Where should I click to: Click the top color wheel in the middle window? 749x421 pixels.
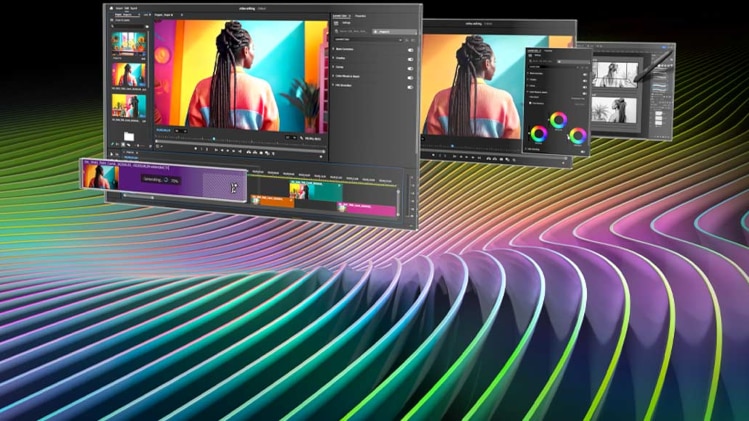pyautogui.click(x=558, y=120)
